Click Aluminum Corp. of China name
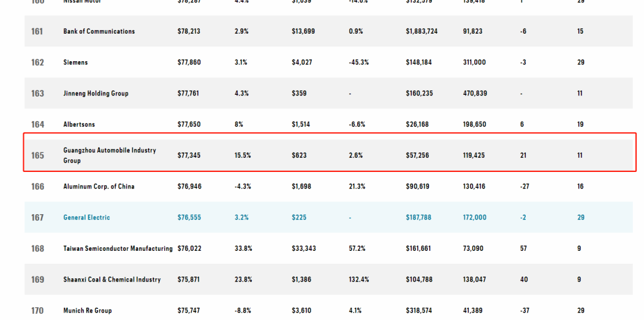 (99, 187)
